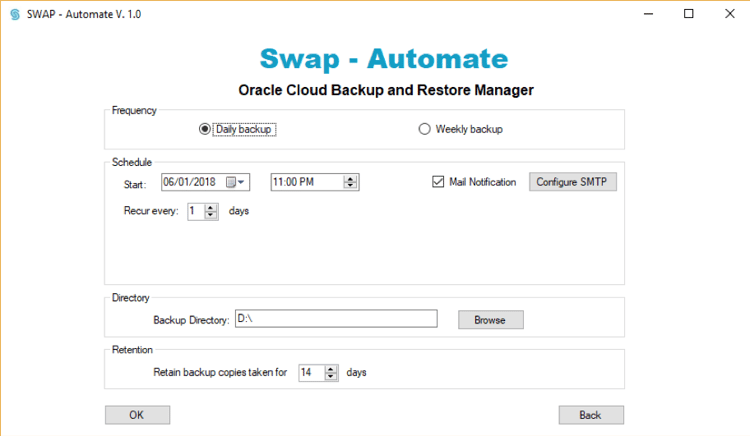The width and height of the screenshot is (750, 436).
Task: Click the Schedule group label
Action: pyautogui.click(x=132, y=162)
